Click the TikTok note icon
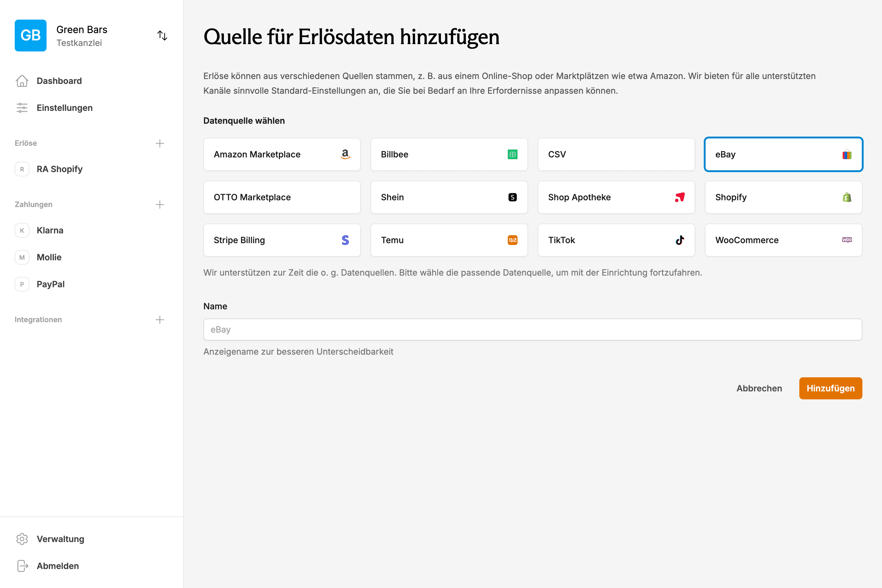 pyautogui.click(x=680, y=240)
